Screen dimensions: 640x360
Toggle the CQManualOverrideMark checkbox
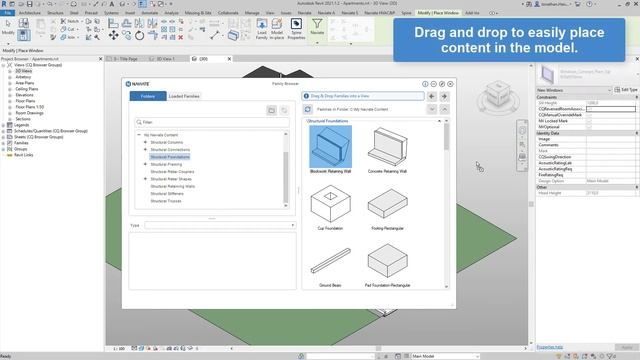(x=589, y=115)
